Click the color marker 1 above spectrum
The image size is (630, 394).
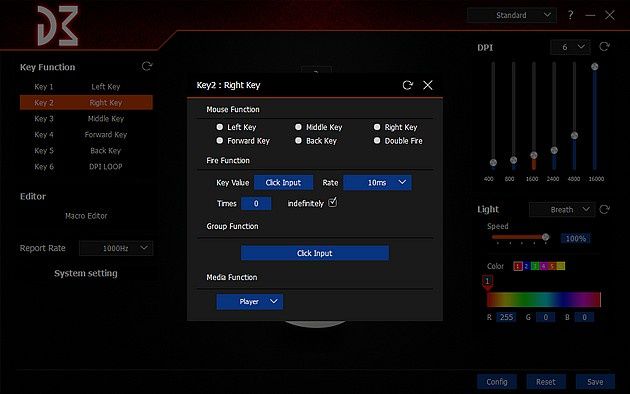487,282
